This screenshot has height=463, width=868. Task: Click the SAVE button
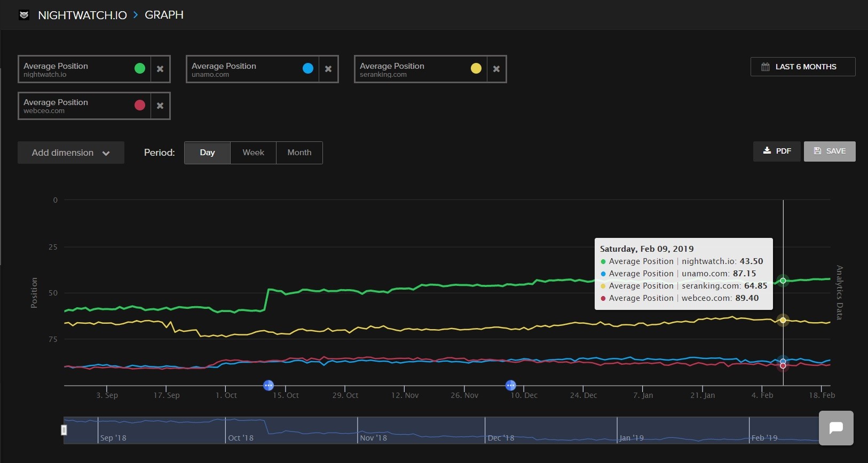[830, 151]
